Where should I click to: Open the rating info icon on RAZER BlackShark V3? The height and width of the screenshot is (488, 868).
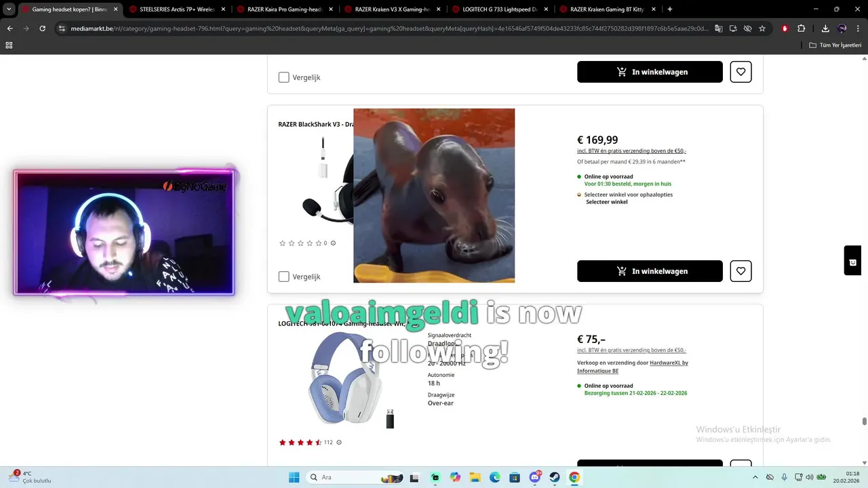click(x=333, y=243)
